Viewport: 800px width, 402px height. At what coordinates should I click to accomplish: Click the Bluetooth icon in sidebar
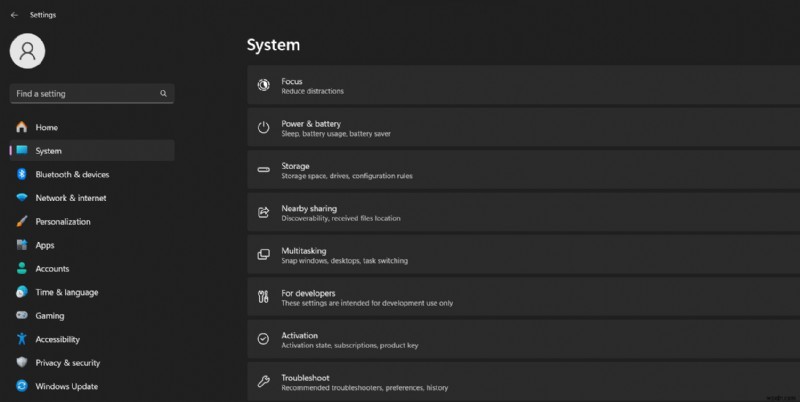(x=21, y=174)
